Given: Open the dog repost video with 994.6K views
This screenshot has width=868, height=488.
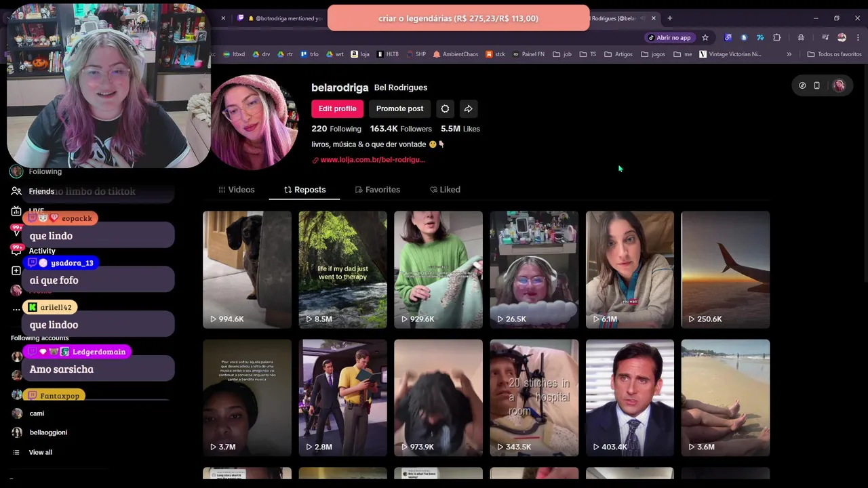Looking at the screenshot, I should coord(247,269).
